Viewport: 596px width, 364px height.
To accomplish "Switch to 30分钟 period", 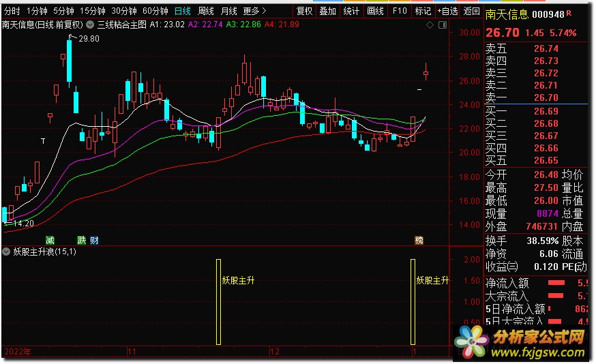I will (x=124, y=11).
